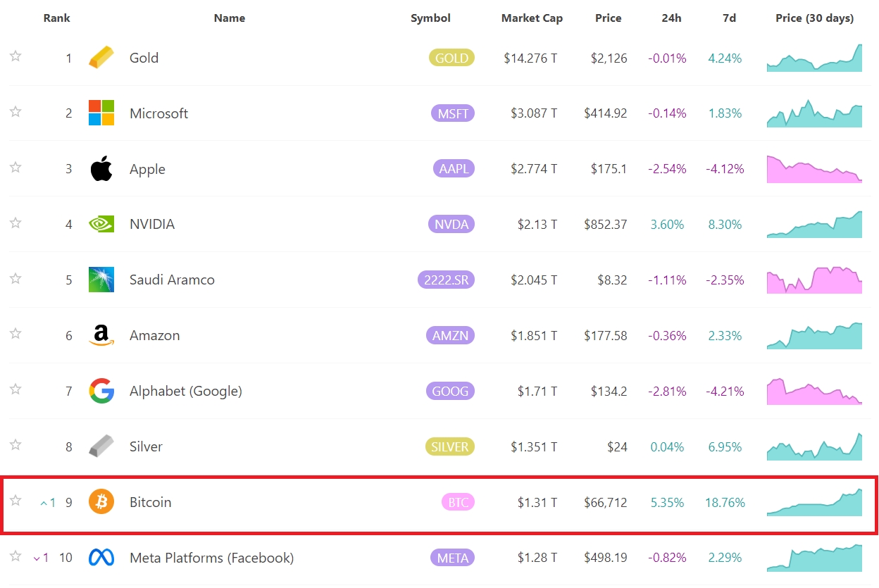Screen dimensions: 879x588
Task: Sort table by Price column
Action: pos(608,18)
